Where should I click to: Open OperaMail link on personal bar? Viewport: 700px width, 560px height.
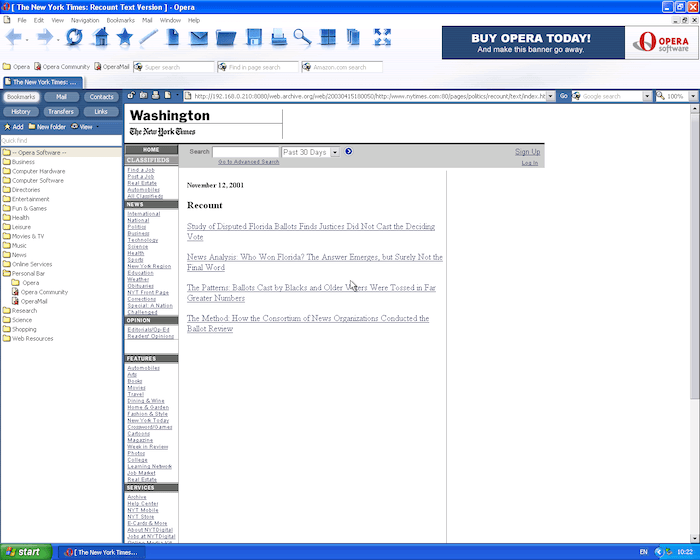coord(112,67)
